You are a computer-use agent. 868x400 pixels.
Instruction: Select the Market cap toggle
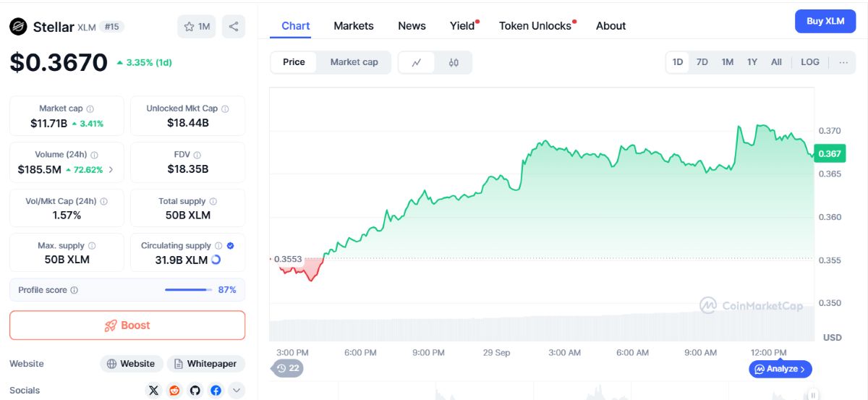click(354, 62)
